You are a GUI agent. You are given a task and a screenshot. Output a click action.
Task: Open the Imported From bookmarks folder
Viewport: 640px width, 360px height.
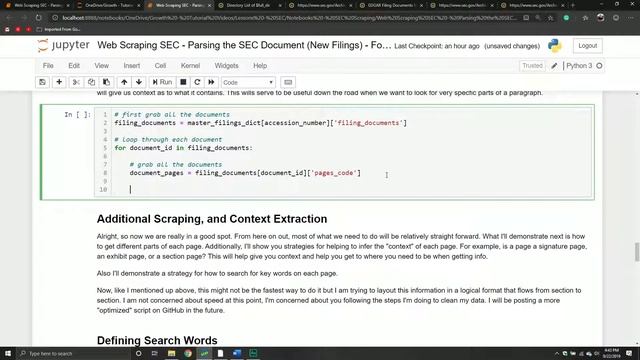[58, 29]
